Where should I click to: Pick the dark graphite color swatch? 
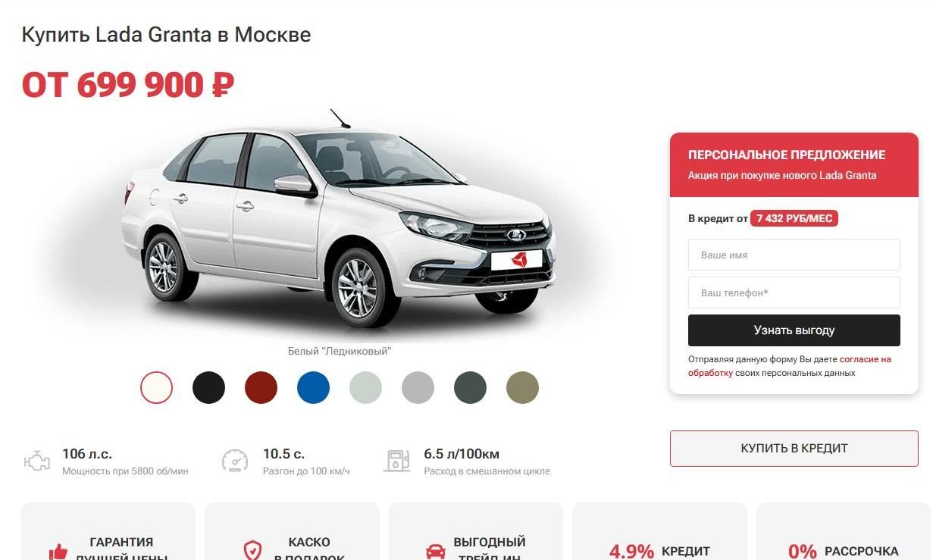click(471, 388)
